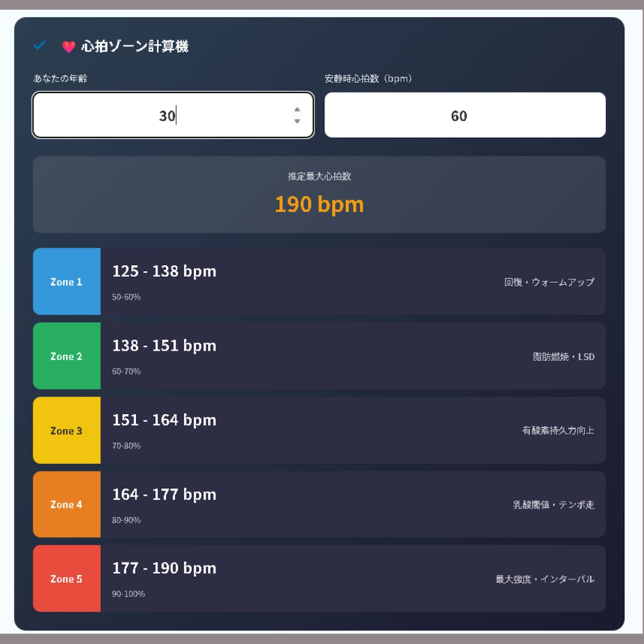Select the yellow Zone 3 badge
The width and height of the screenshot is (644, 644).
point(67,430)
